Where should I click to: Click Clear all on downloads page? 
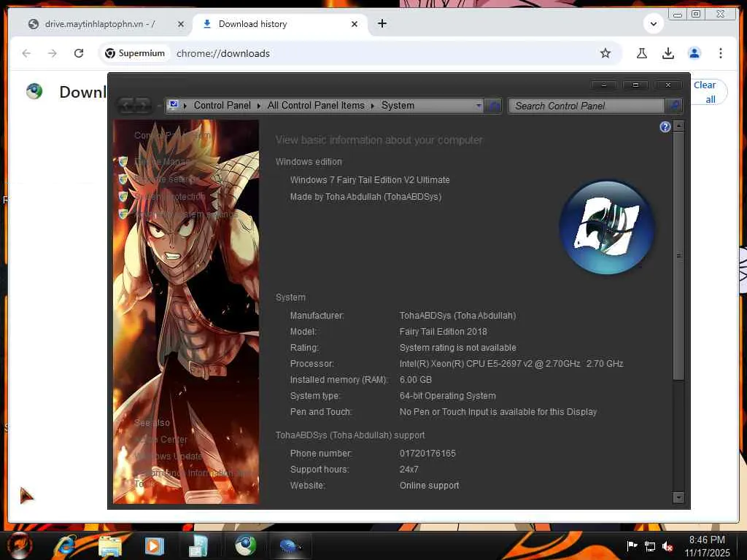coord(708,91)
